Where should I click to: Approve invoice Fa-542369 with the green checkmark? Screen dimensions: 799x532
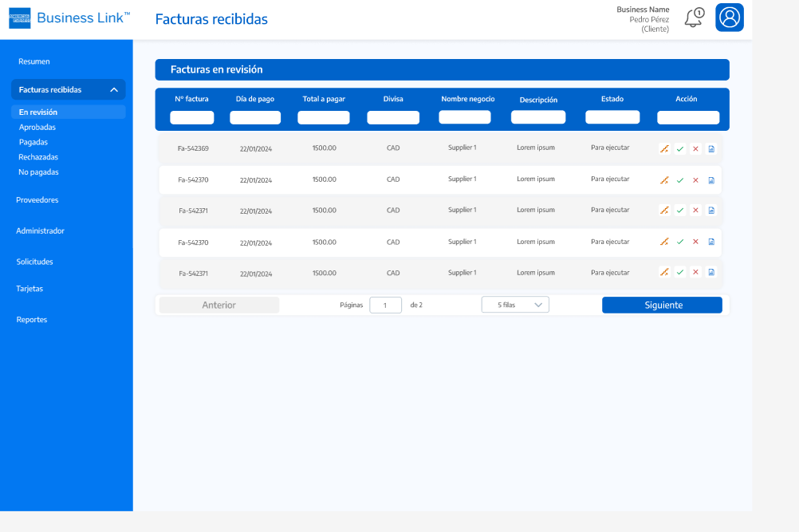[680, 149]
